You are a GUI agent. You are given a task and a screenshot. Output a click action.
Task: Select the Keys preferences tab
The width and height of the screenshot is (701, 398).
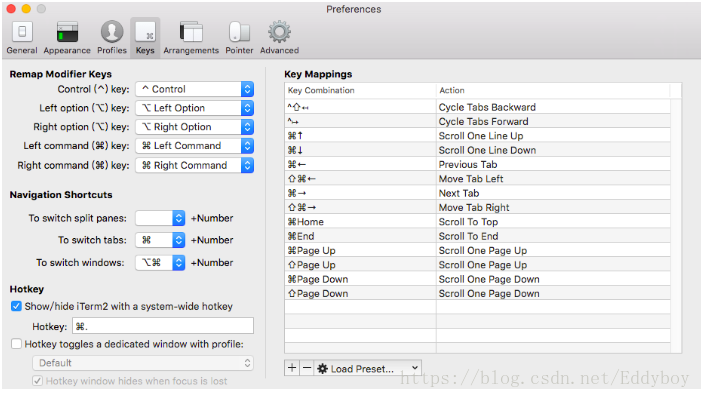(145, 38)
